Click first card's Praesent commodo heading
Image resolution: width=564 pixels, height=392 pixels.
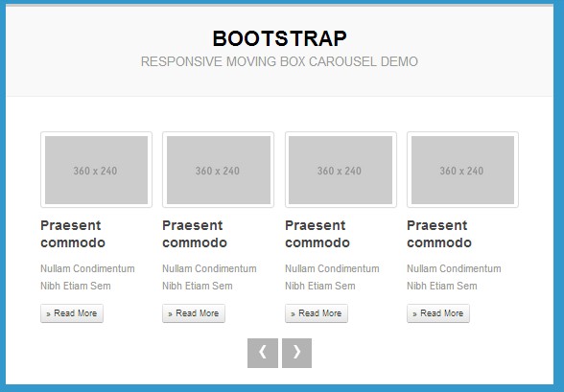[73, 234]
